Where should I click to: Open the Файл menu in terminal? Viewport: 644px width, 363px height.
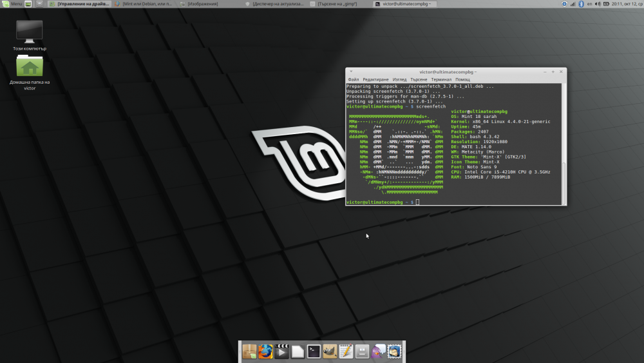[x=353, y=79]
